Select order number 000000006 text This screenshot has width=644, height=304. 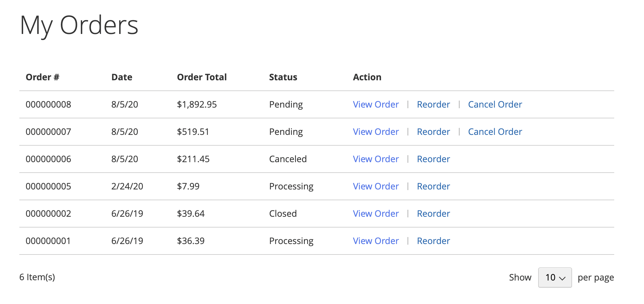point(48,159)
